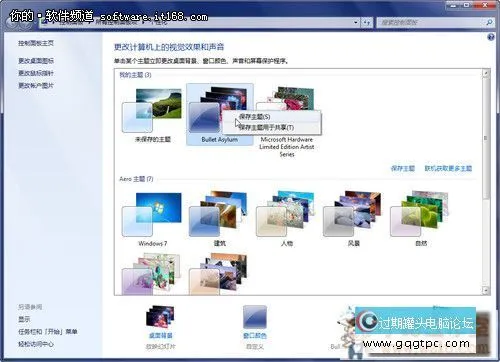Screen dimensions: 500x362
Task: Open the 桌面背景 text link
Action: coord(160,336)
